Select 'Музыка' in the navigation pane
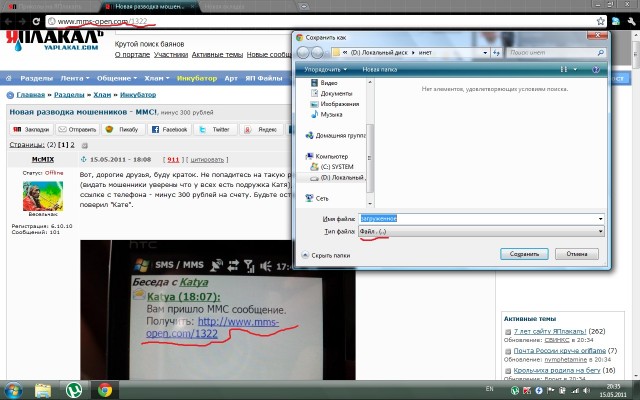The height and width of the screenshot is (400, 640). (327, 115)
